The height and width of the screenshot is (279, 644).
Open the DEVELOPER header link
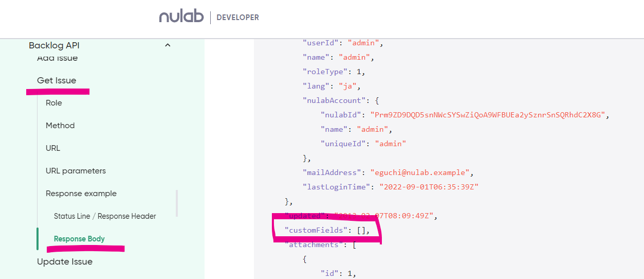click(x=237, y=18)
